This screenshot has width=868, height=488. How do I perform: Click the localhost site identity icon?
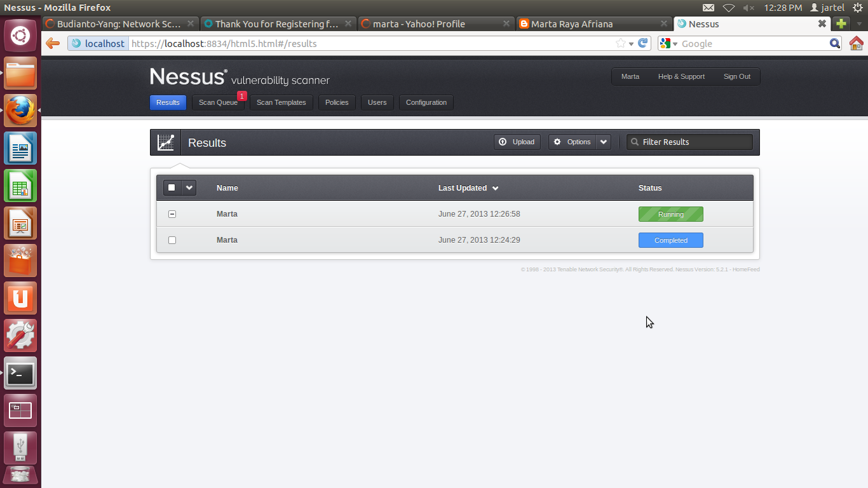coord(98,43)
